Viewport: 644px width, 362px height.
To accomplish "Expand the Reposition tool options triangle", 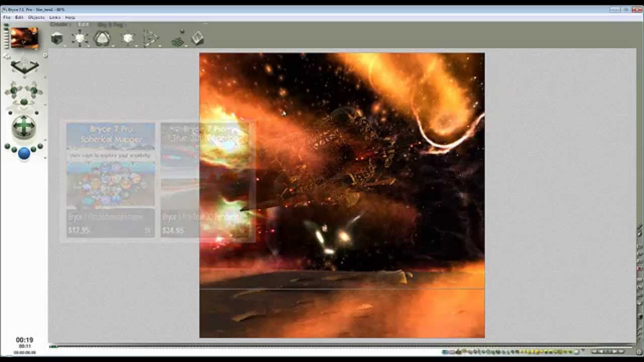I will tap(137, 46).
